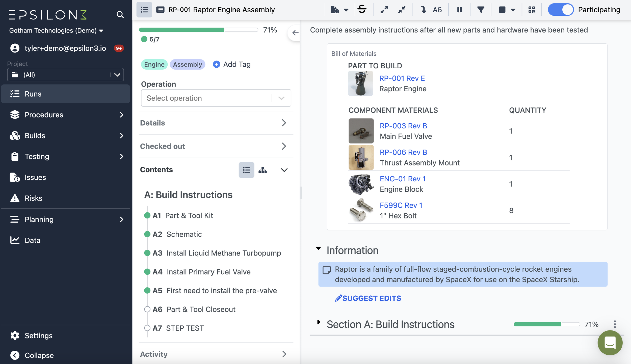
Task: Open the filter funnel icon
Action: [x=481, y=10]
